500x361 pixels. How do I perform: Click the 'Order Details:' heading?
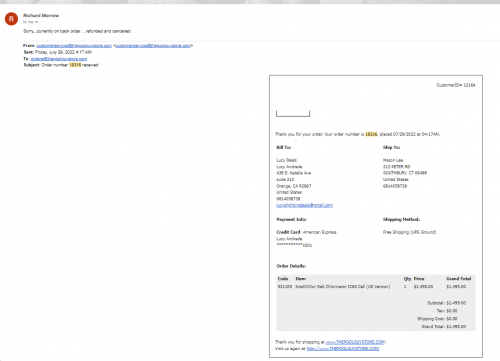(291, 266)
